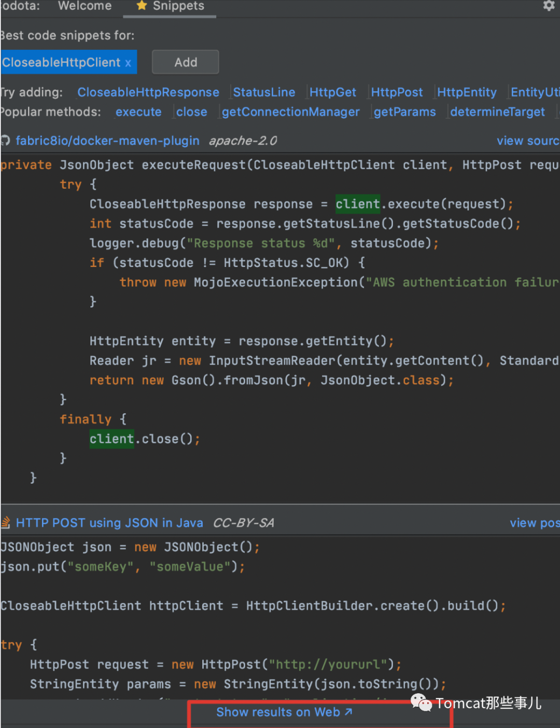This screenshot has width=560, height=728.
Task: Open fabric8io/docker-maven-plugin repository link
Action: 107,141
